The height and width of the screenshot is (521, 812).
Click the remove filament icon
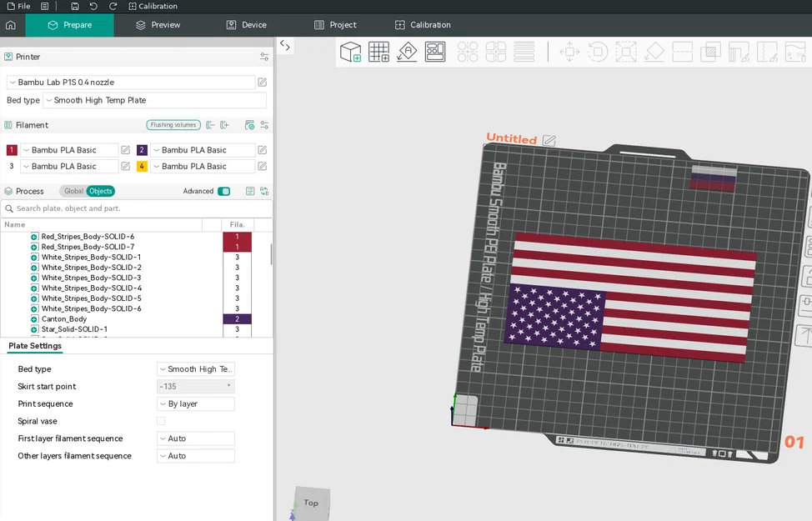[x=210, y=125]
